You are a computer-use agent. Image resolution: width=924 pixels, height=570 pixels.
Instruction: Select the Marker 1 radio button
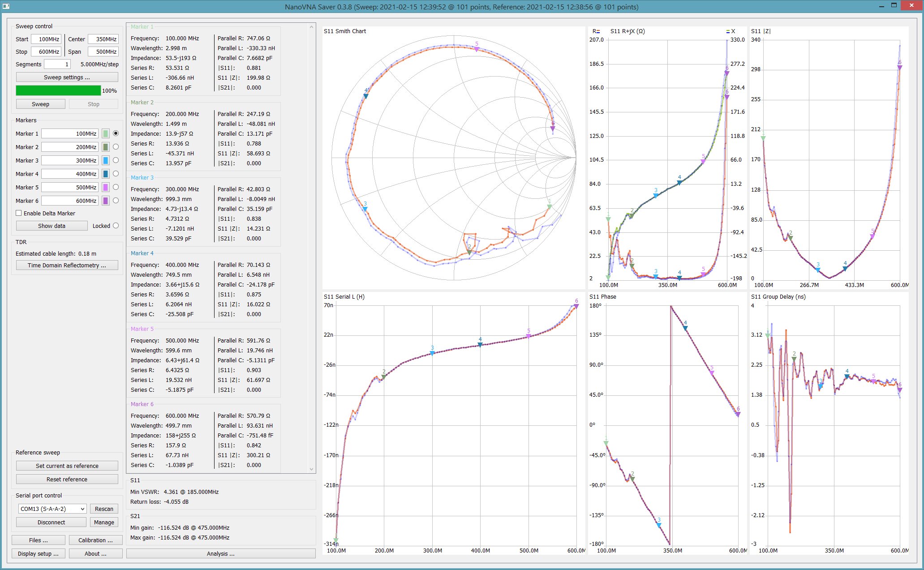(116, 133)
